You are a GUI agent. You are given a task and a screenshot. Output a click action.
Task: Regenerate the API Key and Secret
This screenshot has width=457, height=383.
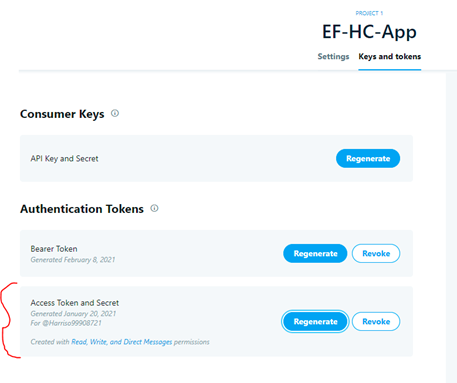pos(368,158)
